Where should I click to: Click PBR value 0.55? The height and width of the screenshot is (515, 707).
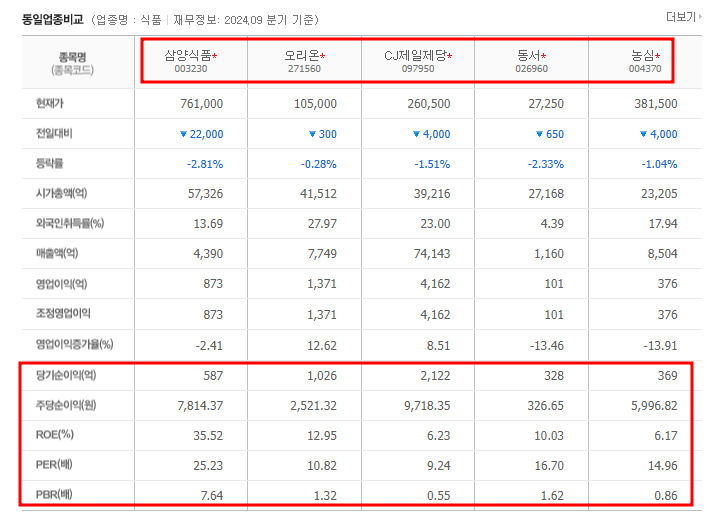(x=439, y=496)
